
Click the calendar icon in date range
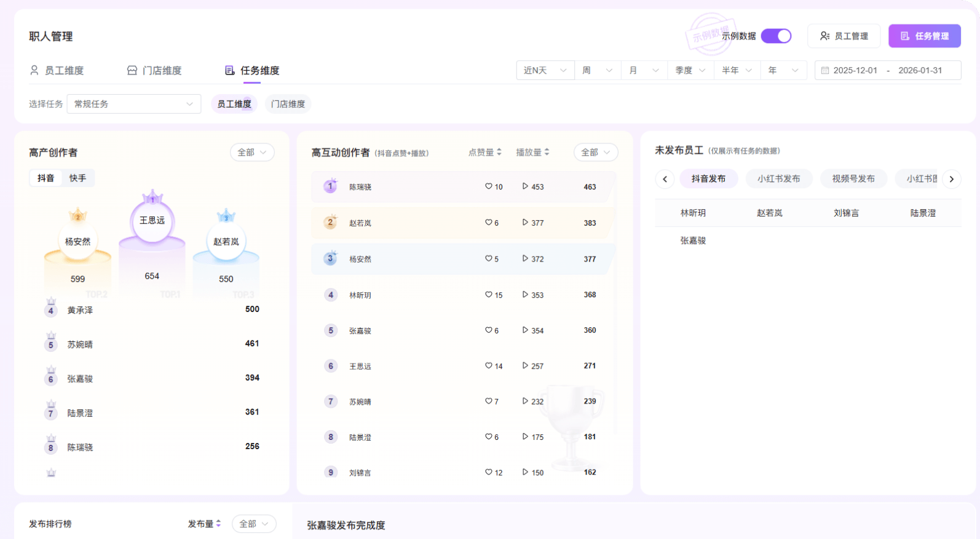[x=825, y=71]
